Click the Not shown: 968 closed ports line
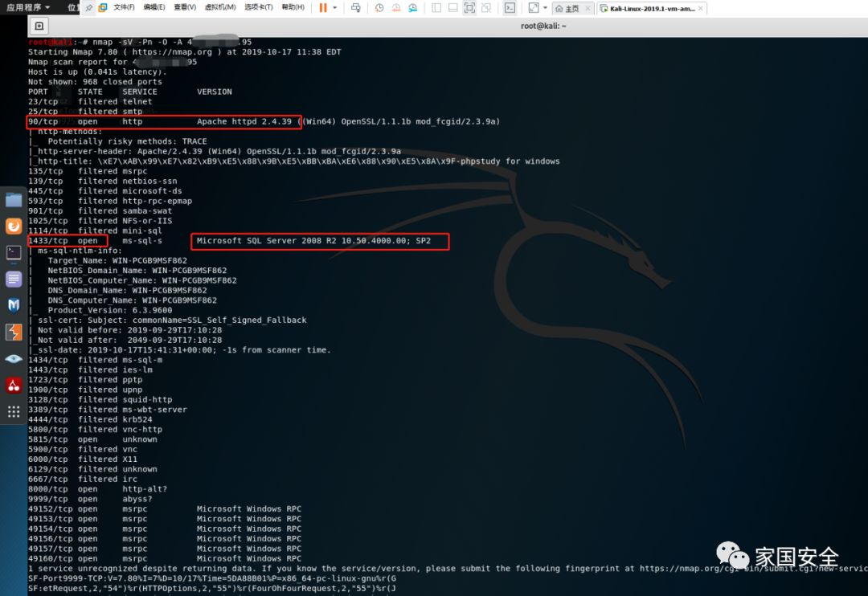 (95, 82)
